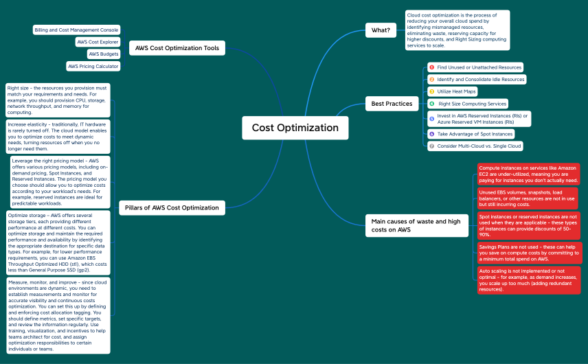Click the blue priority 5 marker icon

click(431, 119)
